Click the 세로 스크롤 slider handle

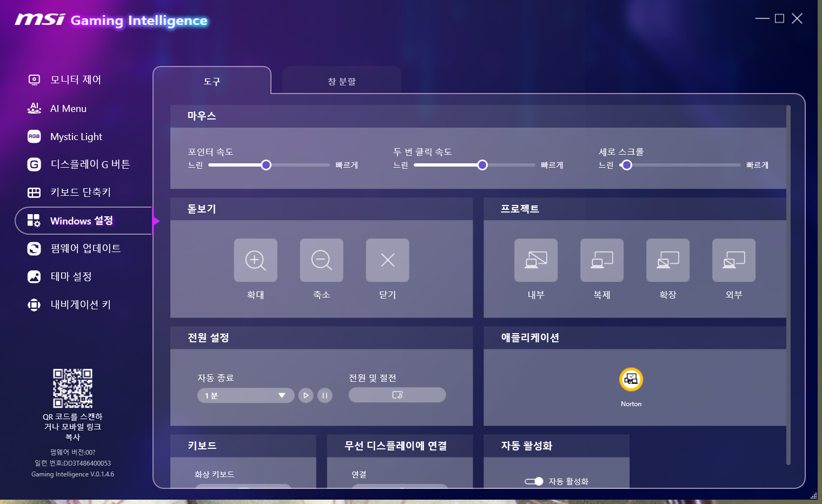click(x=626, y=165)
